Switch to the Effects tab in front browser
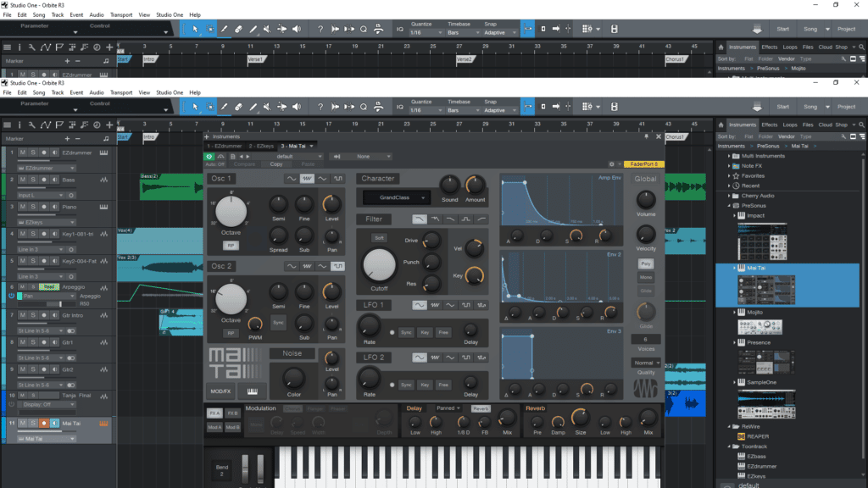This screenshot has width=868, height=488. coord(769,125)
